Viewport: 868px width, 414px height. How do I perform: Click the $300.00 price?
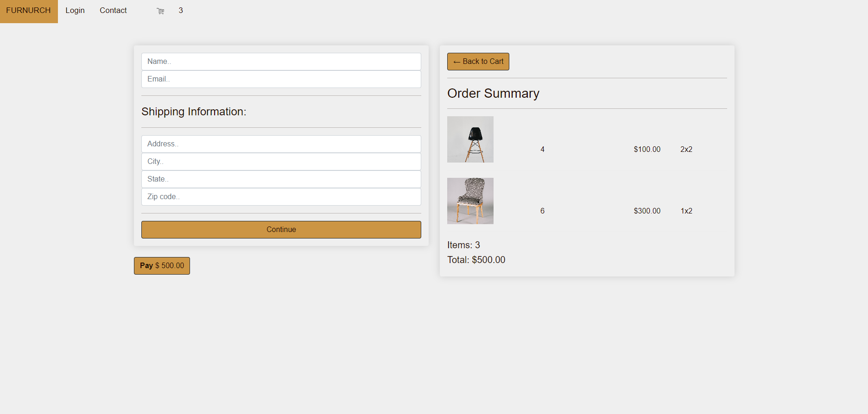click(647, 211)
